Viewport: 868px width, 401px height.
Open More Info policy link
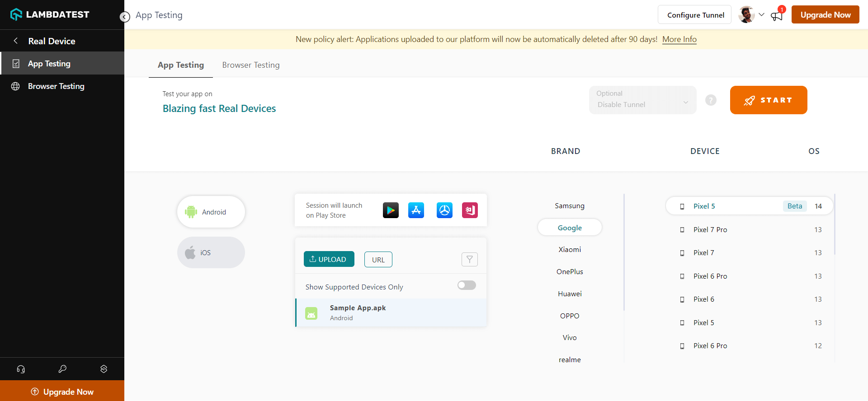679,39
